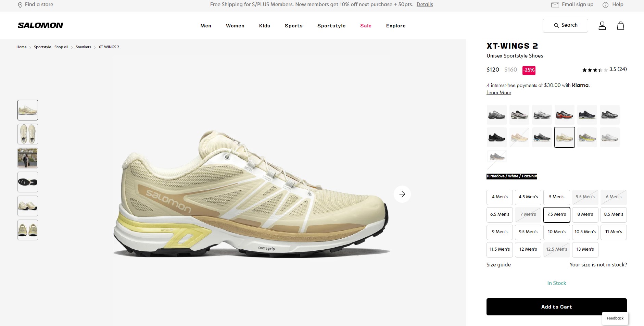Viewport: 644px width, 326px height.
Task: Click the Search field
Action: (x=565, y=25)
